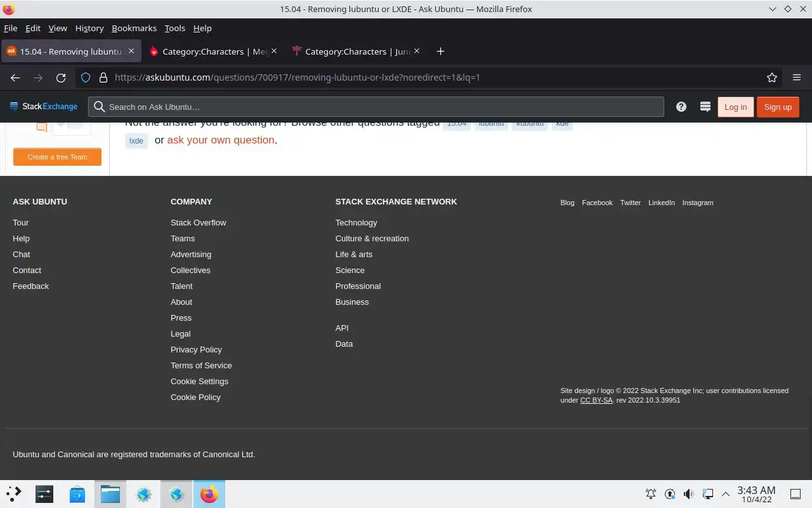Open the Technology network link

click(356, 222)
